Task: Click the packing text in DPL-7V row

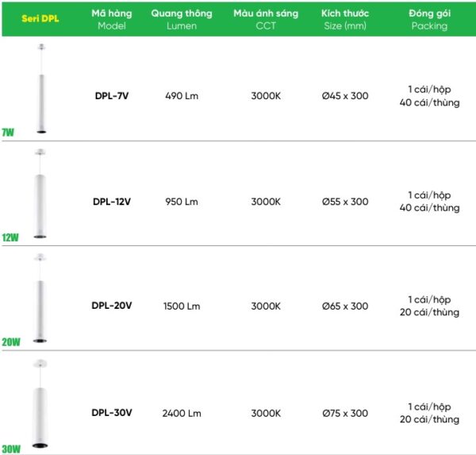Action: [x=429, y=96]
